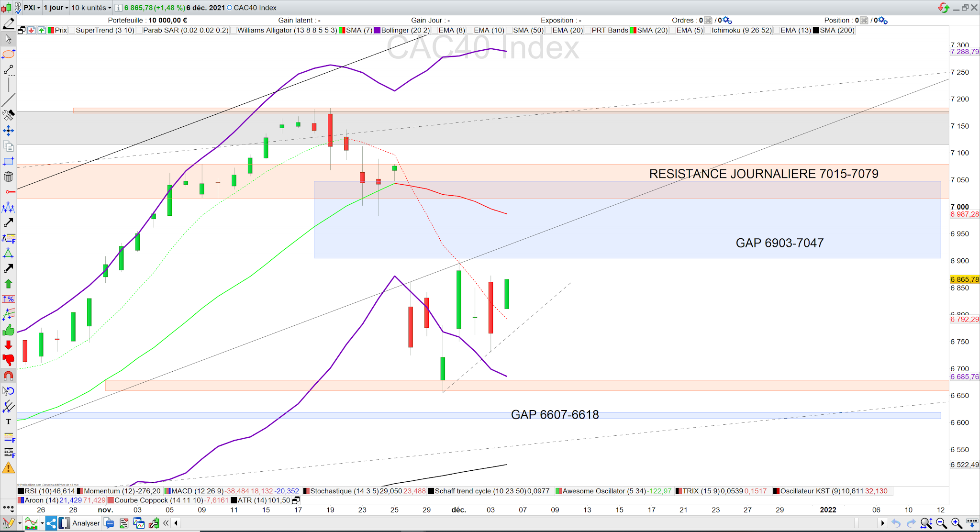Click the trash can delete tool
The height and width of the screenshot is (532, 980).
(8, 177)
